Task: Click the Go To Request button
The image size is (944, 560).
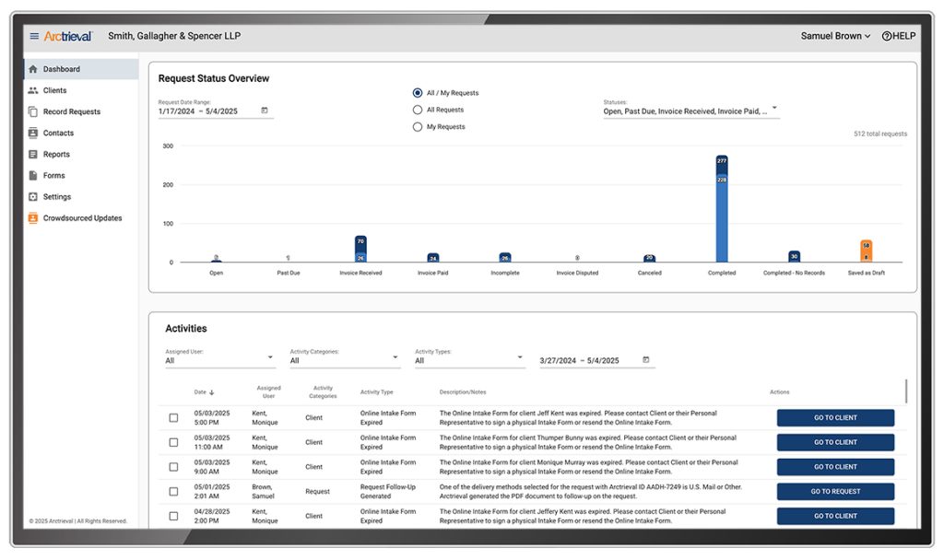Action: coord(835,492)
